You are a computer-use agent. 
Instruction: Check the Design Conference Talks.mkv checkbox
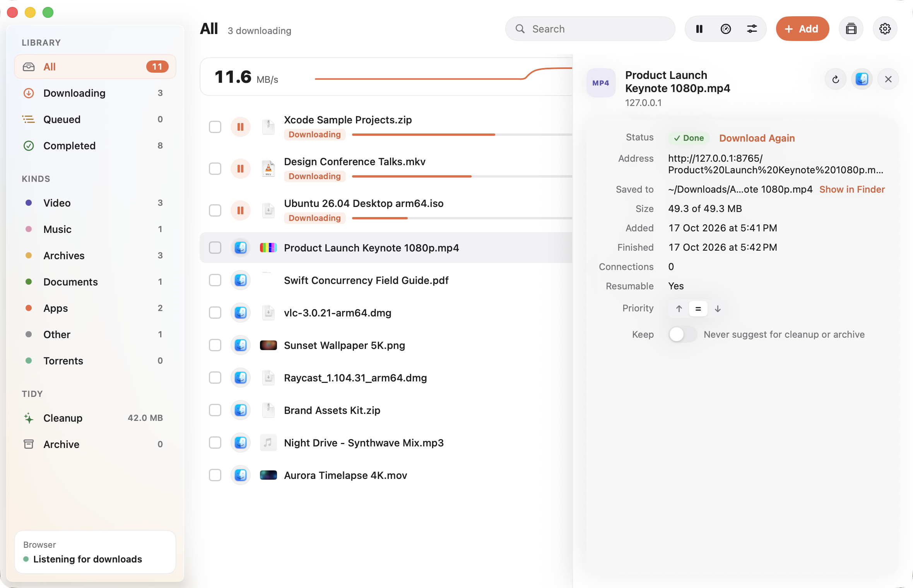click(215, 169)
